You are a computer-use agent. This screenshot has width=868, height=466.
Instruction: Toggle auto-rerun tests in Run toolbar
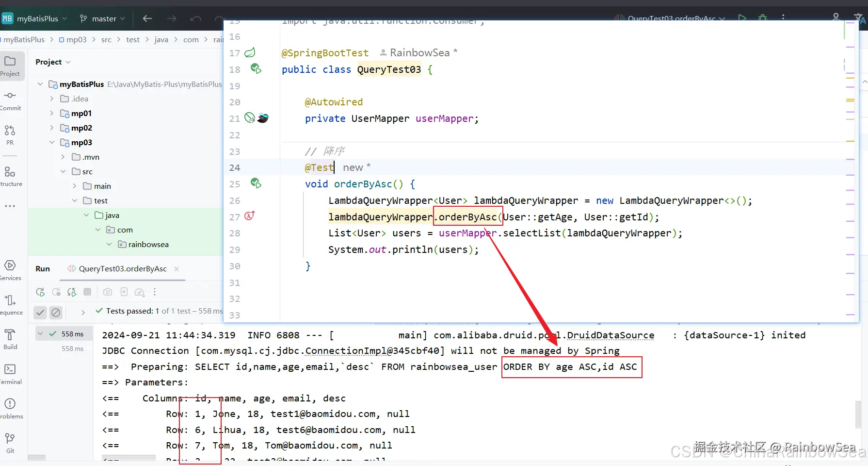click(x=72, y=292)
